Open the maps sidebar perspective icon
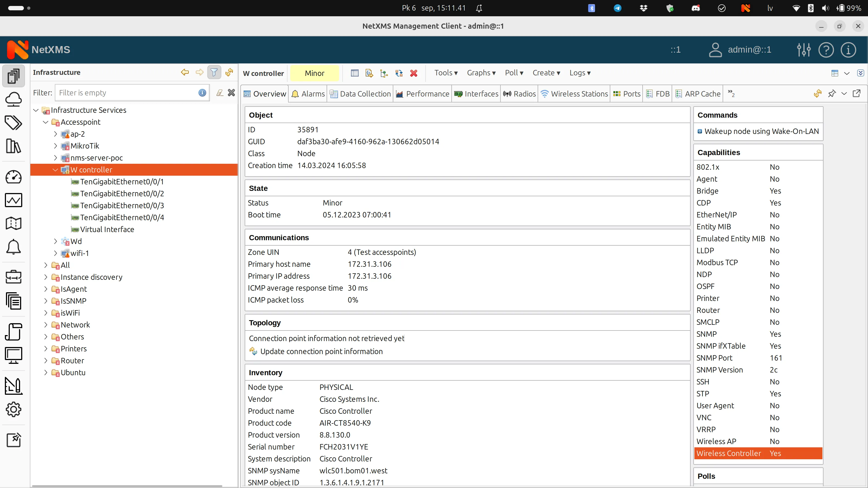This screenshot has width=868, height=488. click(14, 224)
